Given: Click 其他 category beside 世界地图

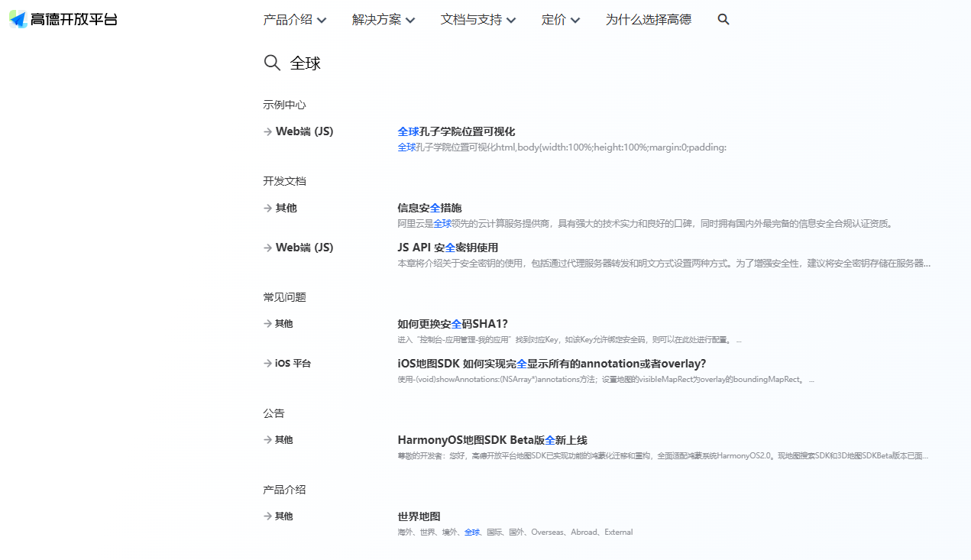Looking at the screenshot, I should (x=278, y=516).
